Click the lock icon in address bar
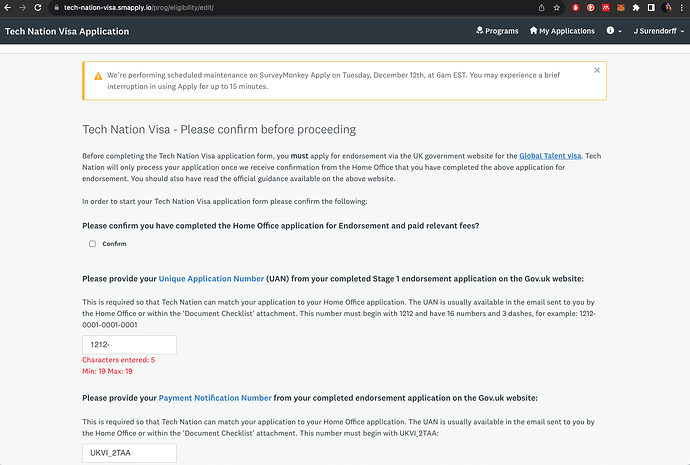This screenshot has width=690, height=465. [56, 7]
